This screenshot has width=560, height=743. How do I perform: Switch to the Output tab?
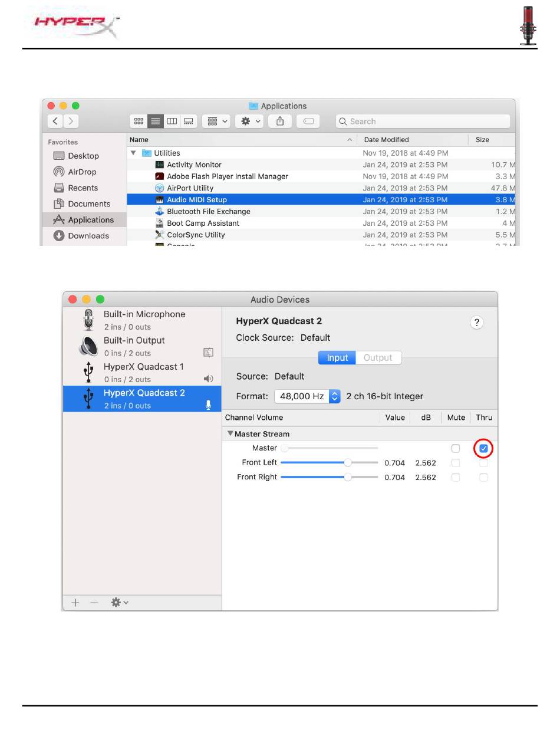[x=378, y=357]
